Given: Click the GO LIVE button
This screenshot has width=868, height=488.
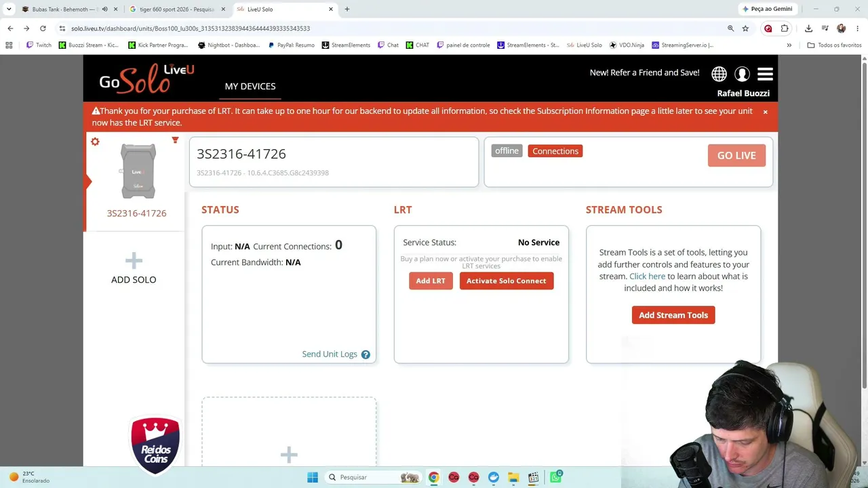Looking at the screenshot, I should (x=736, y=156).
